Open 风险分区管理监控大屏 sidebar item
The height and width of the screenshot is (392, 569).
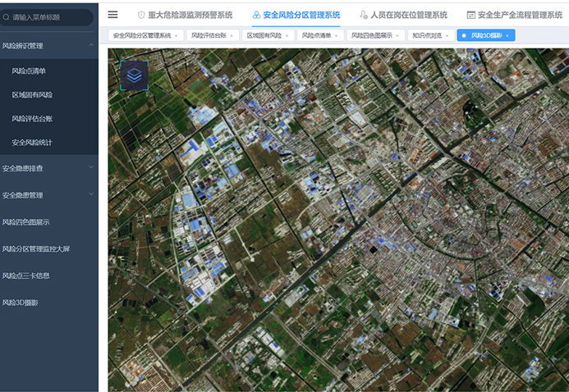[35, 248]
